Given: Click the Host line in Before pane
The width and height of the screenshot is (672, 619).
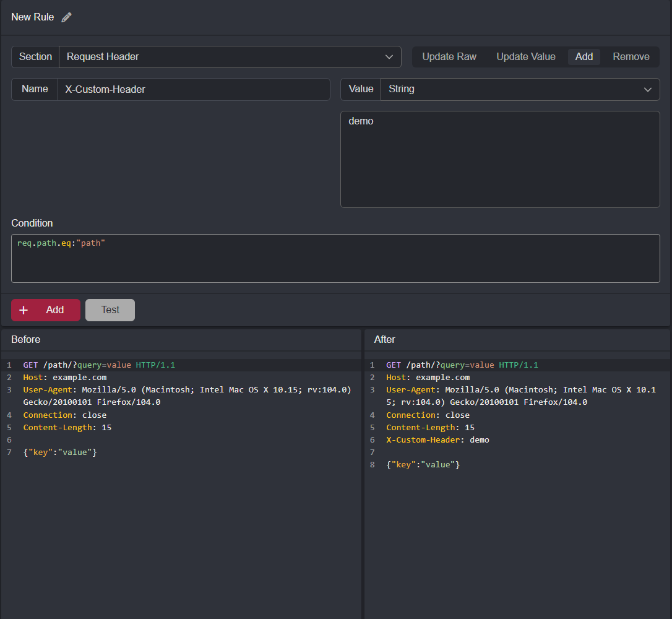Looking at the screenshot, I should click(x=65, y=377).
